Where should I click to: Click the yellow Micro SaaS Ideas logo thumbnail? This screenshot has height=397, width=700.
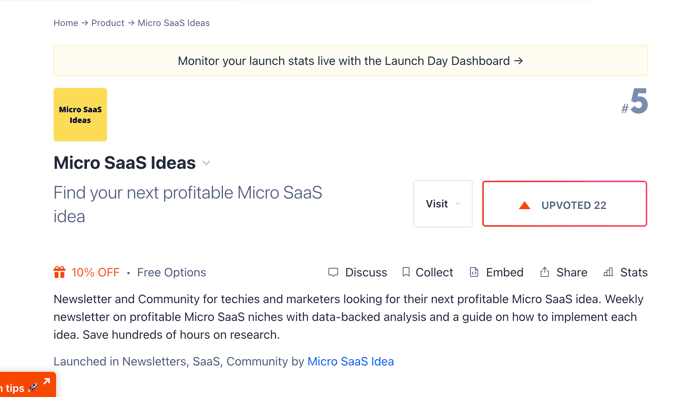coord(80,115)
